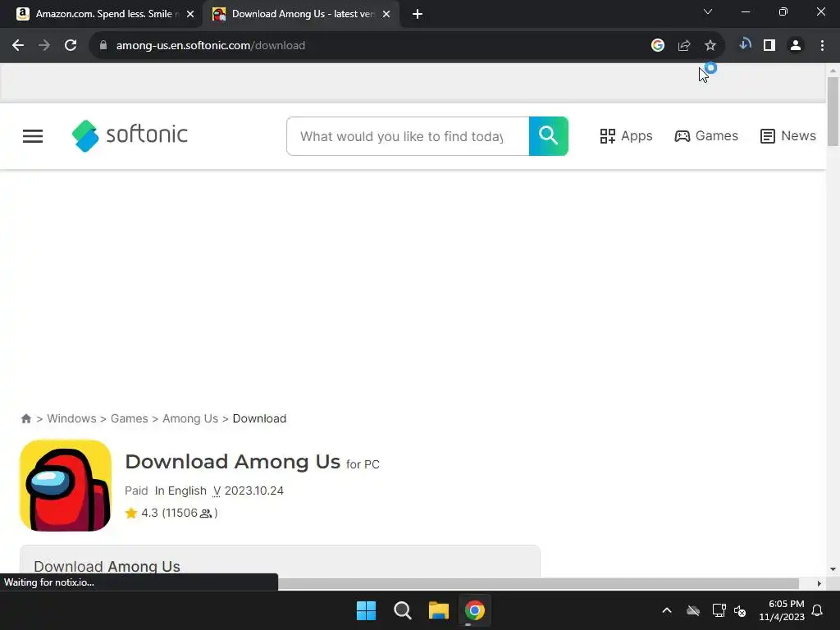Image resolution: width=840 pixels, height=630 pixels.
Task: Open a new browser tab
Action: tap(418, 14)
